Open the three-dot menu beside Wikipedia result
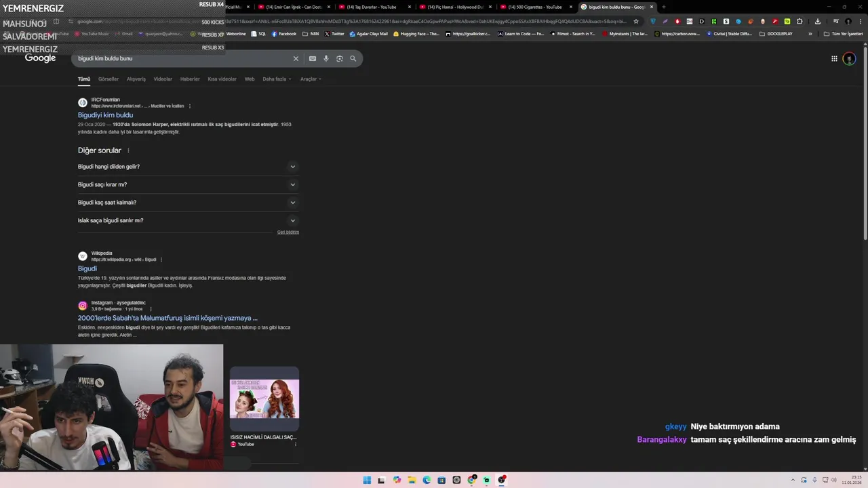The width and height of the screenshot is (868, 488). coord(161,260)
